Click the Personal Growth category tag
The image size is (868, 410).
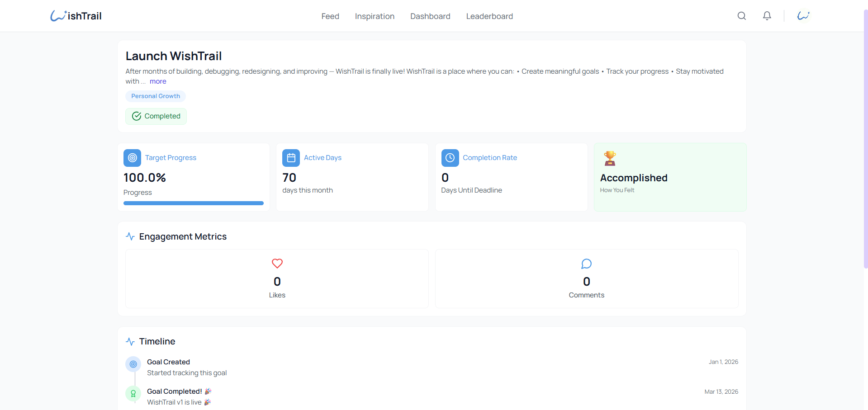(156, 96)
